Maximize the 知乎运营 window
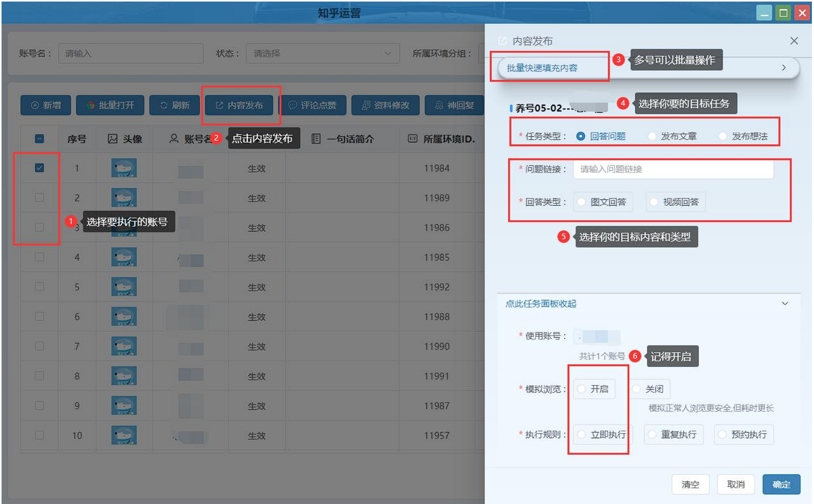Viewport: 814px width, 504px height. tap(783, 13)
